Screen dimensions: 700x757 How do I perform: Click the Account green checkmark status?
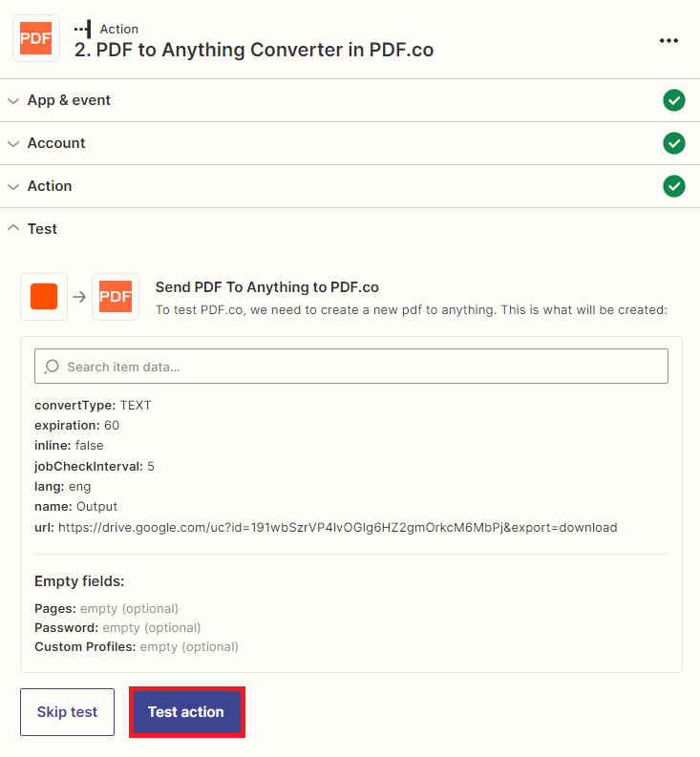pos(674,143)
